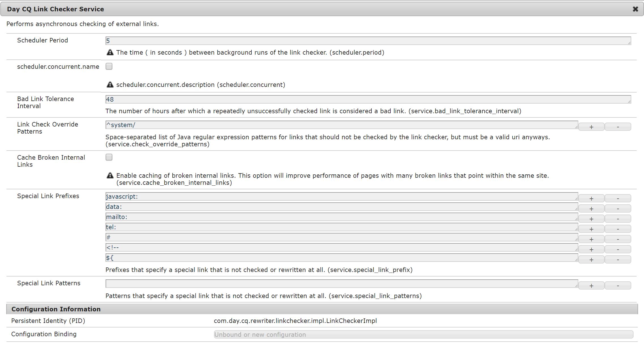Check the Cache Broken Internal Links box
644x347 pixels.
click(x=109, y=157)
